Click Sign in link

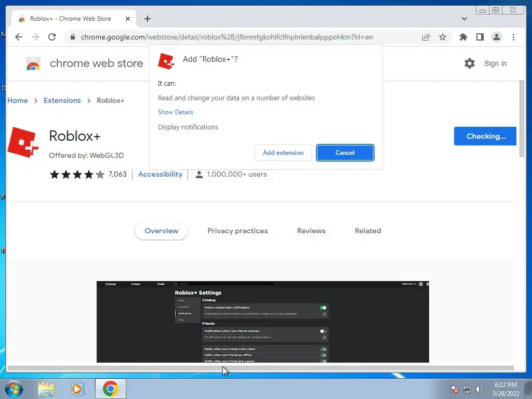point(495,63)
